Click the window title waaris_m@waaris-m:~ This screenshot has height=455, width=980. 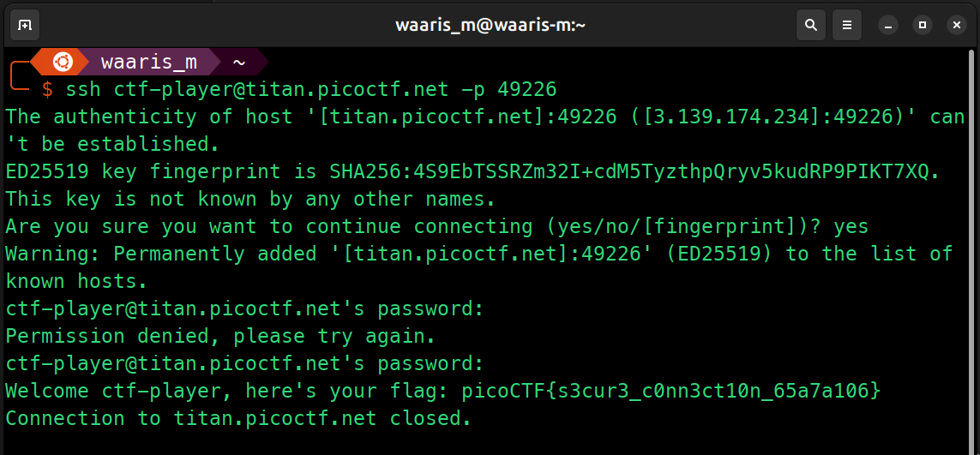tap(490, 25)
